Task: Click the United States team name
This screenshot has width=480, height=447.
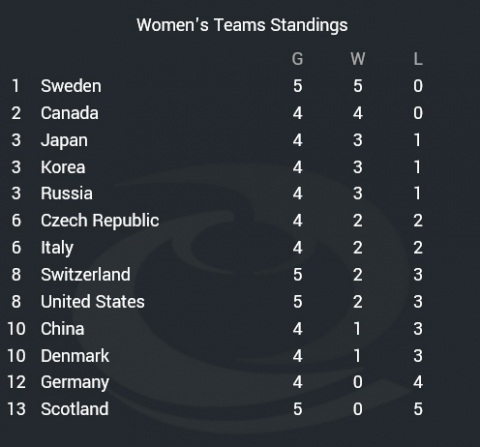Action: click(x=92, y=302)
